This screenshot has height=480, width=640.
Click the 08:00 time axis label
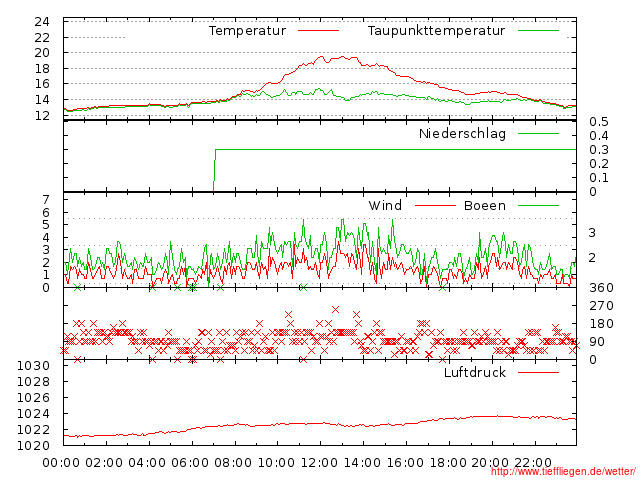233,463
